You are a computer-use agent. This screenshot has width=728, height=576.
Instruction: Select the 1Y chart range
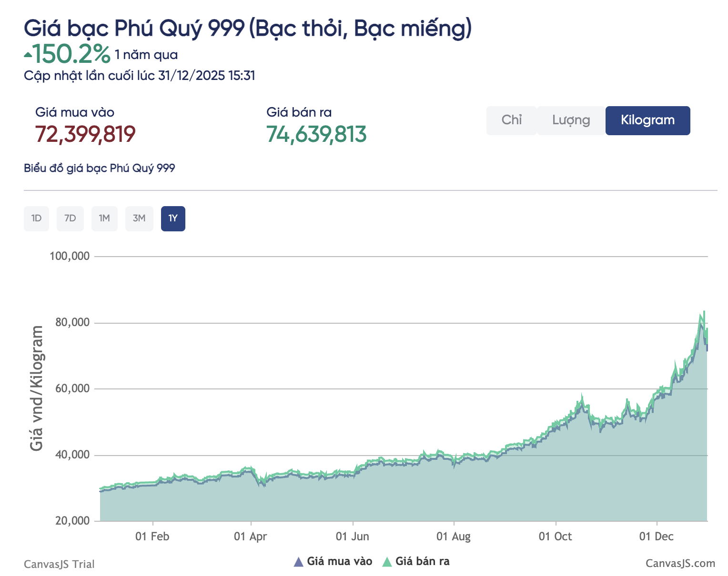(173, 218)
